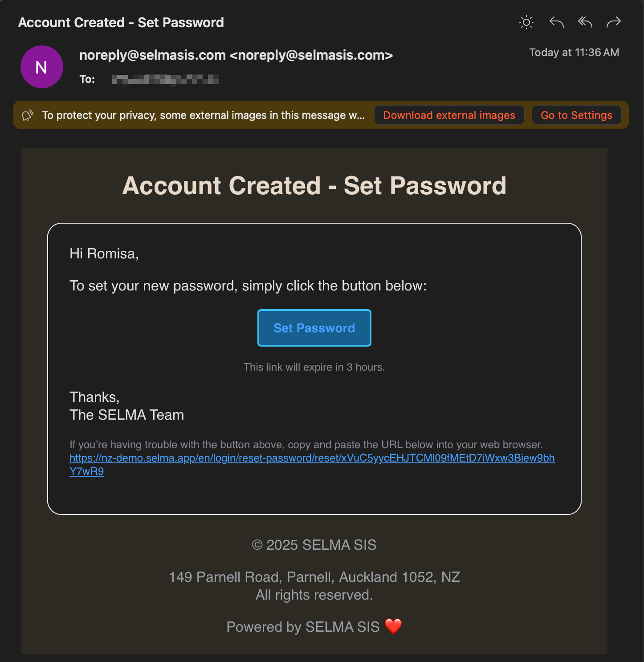Click the Hi Romisa greeting text
The height and width of the screenshot is (662, 644).
[104, 254]
